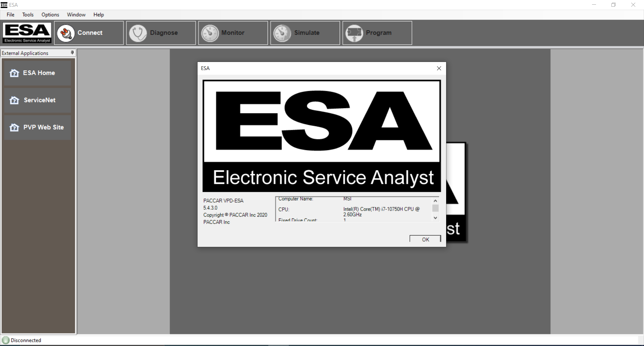Select the Connect tool icon

pyautogui.click(x=66, y=33)
